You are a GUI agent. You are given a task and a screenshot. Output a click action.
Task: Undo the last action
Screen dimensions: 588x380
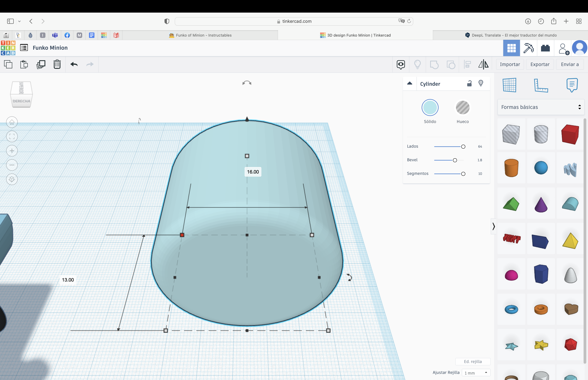(74, 64)
